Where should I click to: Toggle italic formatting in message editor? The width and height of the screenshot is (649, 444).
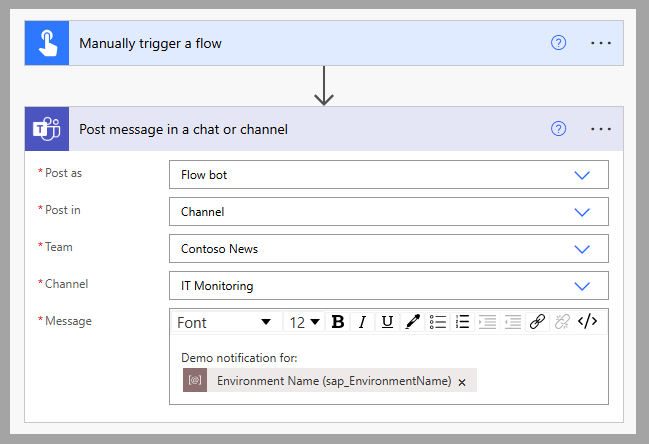tap(362, 322)
